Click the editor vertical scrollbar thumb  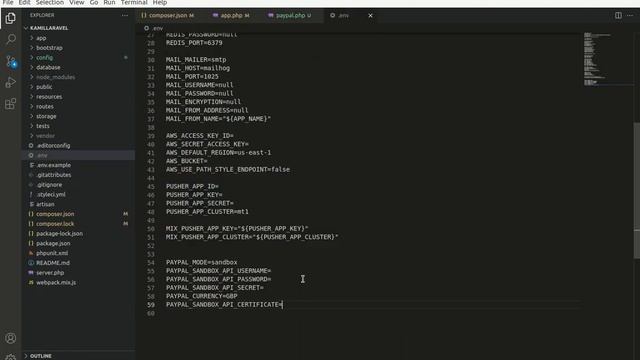point(636,190)
